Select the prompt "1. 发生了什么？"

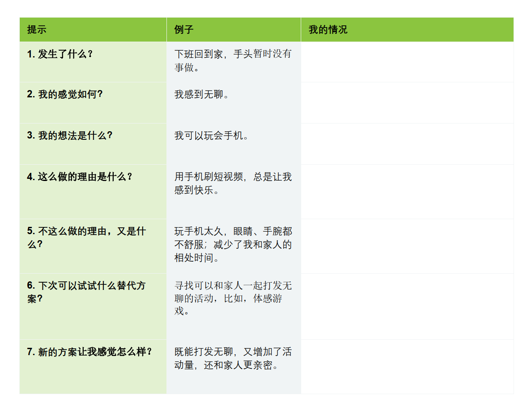tap(60, 54)
